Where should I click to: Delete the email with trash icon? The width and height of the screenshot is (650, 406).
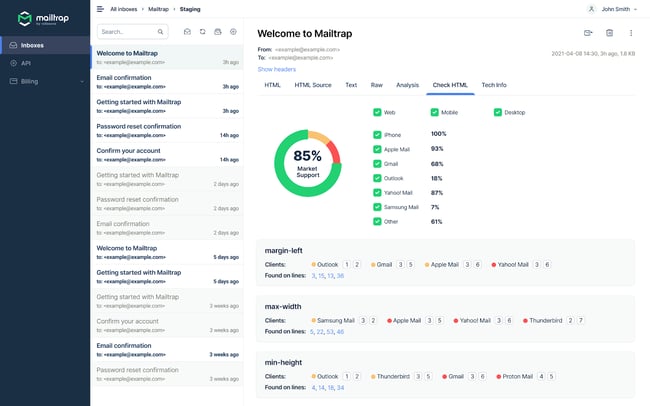pyautogui.click(x=610, y=33)
